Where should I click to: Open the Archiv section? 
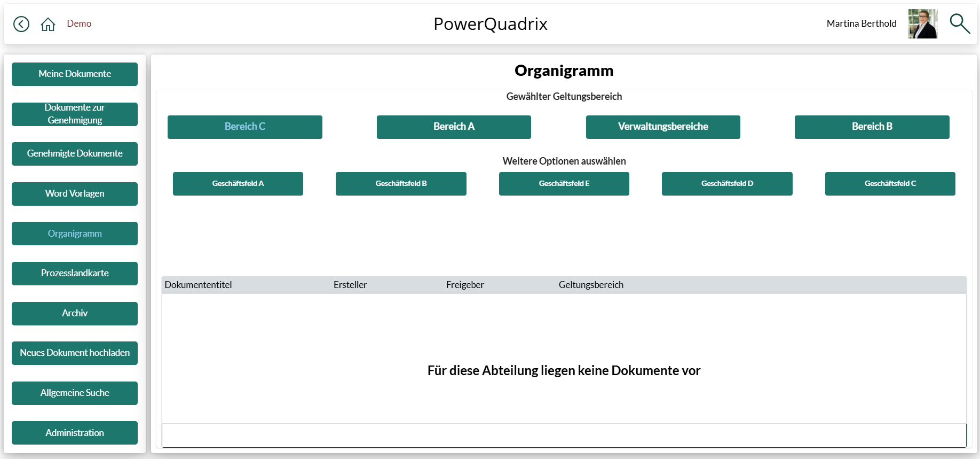[75, 314]
